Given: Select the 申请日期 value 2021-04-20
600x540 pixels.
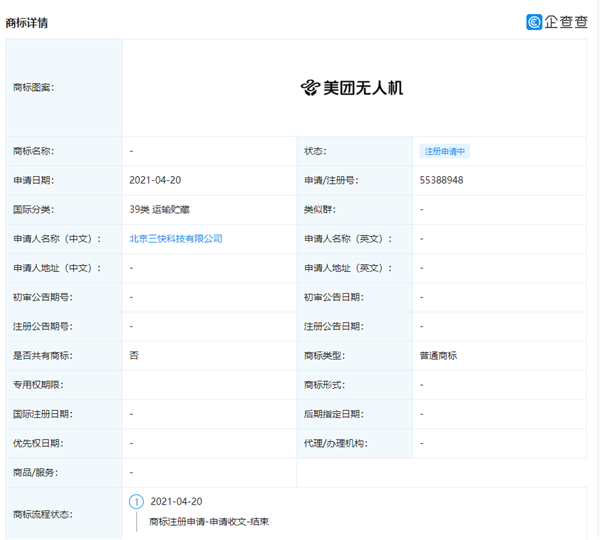Looking at the screenshot, I should pyautogui.click(x=155, y=180).
